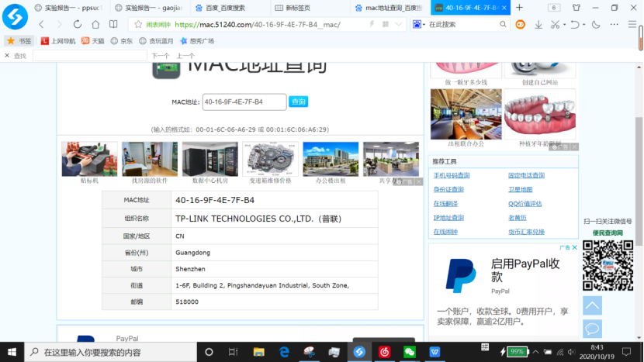Open the Baidu search engine selector
Image resolution: width=644 pixels, height=362 pixels.
coord(419,25)
